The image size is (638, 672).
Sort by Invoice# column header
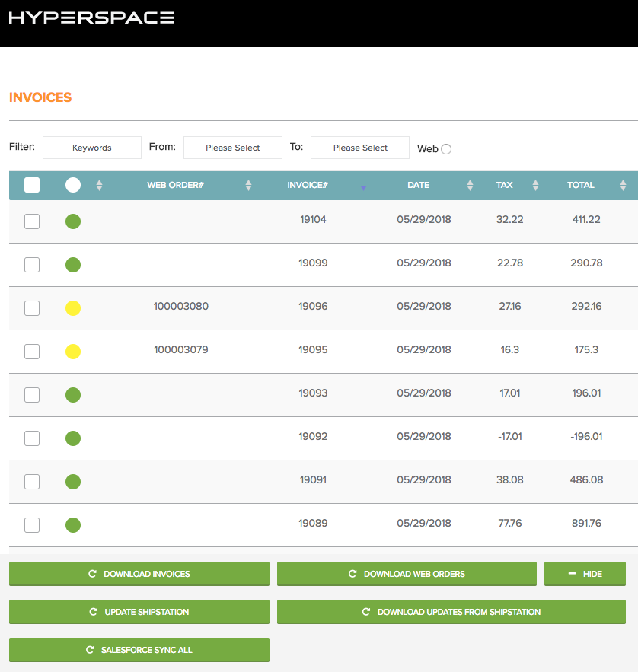308,185
